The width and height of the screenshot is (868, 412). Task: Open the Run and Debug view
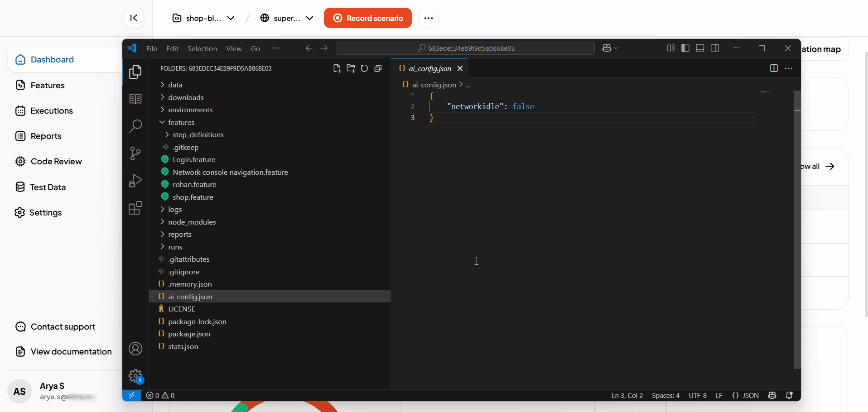click(135, 180)
